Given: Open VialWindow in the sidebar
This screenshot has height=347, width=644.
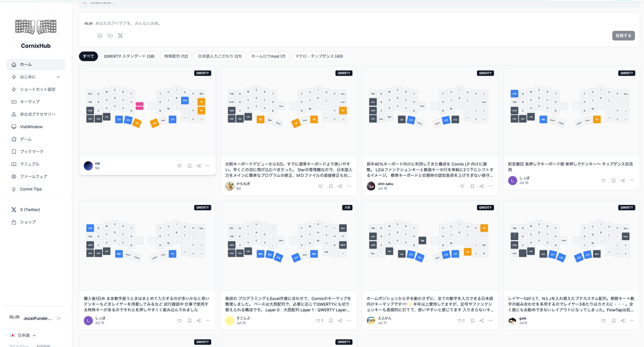Looking at the screenshot, I should click(36, 127).
